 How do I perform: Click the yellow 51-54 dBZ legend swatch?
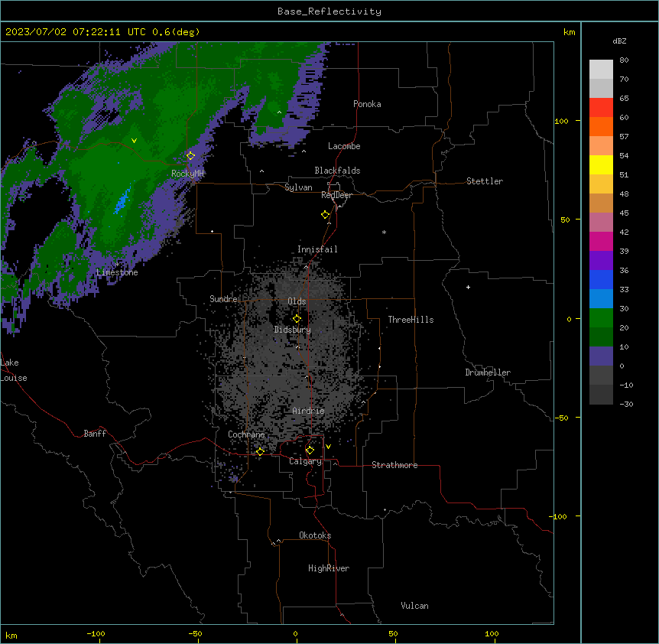[x=601, y=164]
